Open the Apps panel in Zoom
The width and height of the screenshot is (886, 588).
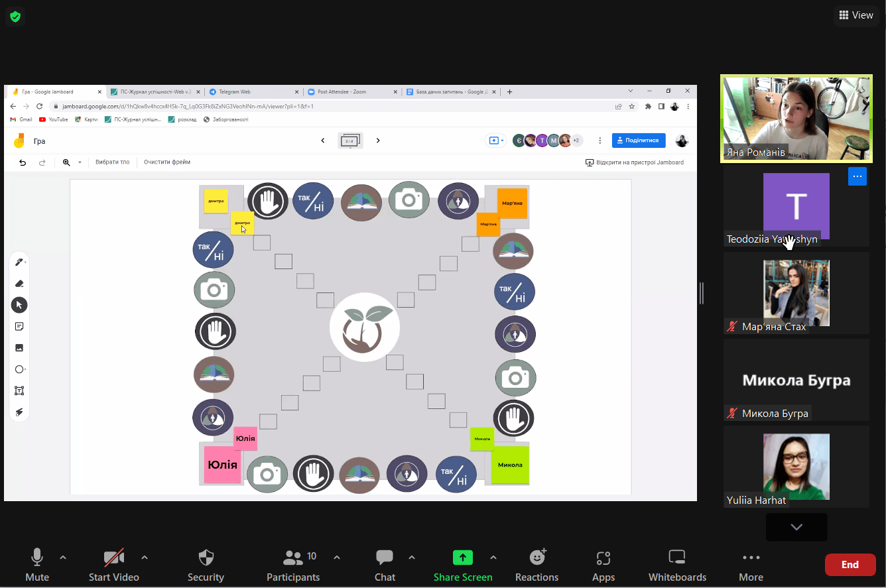603,558
